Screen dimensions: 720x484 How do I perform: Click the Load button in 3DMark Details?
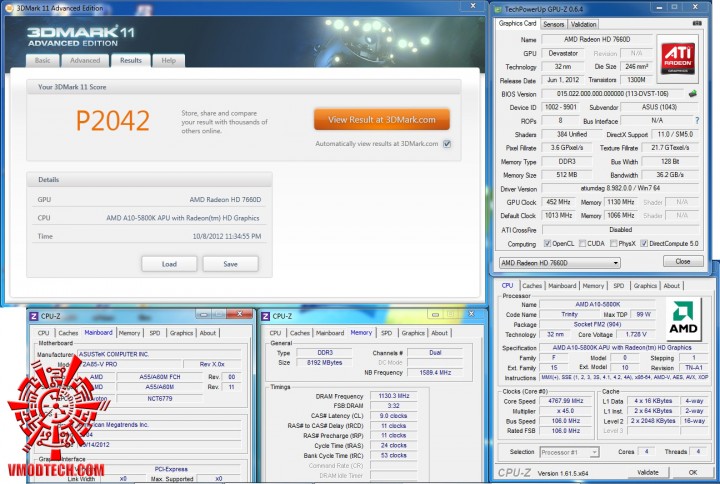(x=169, y=264)
